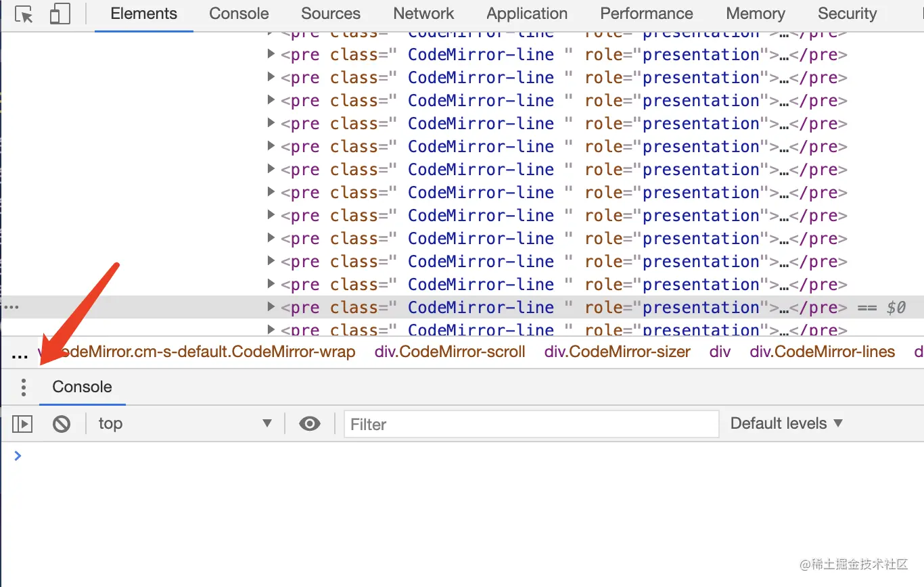Viewport: 924px width, 587px height.
Task: Show the console sidebar
Action: pyautogui.click(x=22, y=424)
